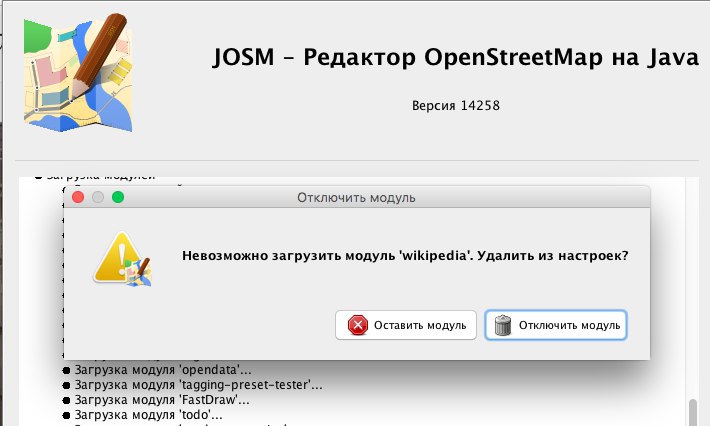Click the grey minimize button of the dialog

click(x=98, y=197)
